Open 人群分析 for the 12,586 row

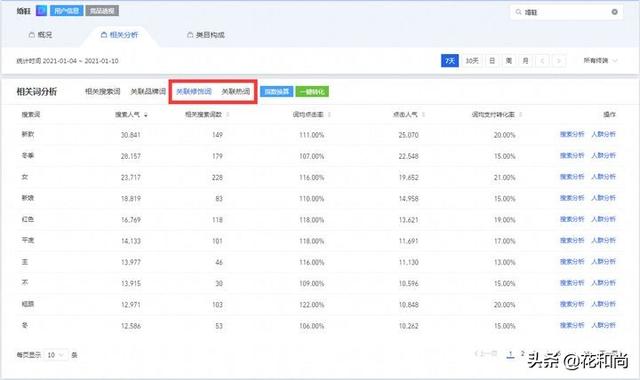pos(603,325)
